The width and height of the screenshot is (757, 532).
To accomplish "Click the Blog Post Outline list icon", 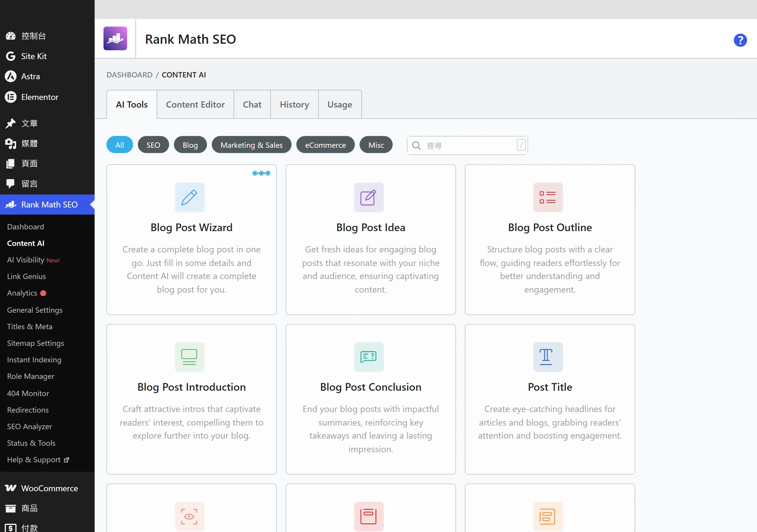I will tap(548, 197).
